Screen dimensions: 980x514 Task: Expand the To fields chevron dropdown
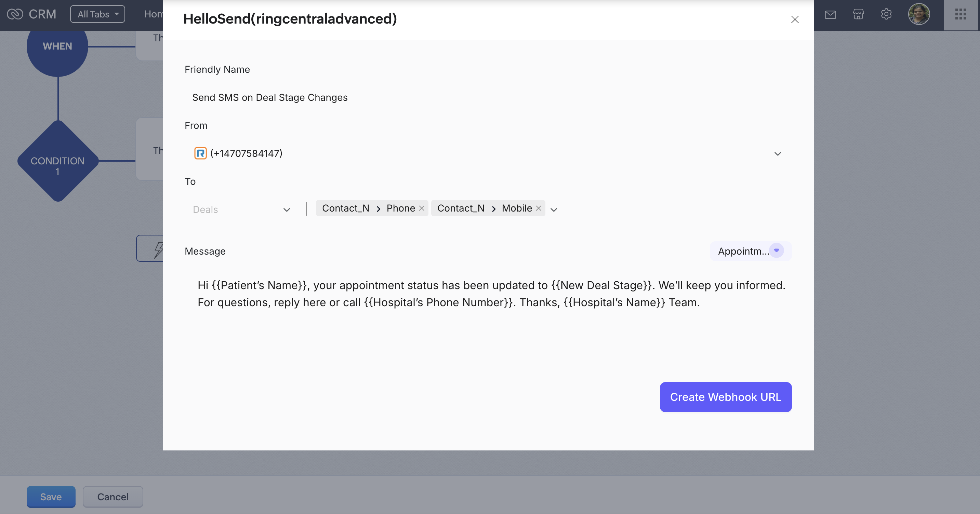pos(554,209)
